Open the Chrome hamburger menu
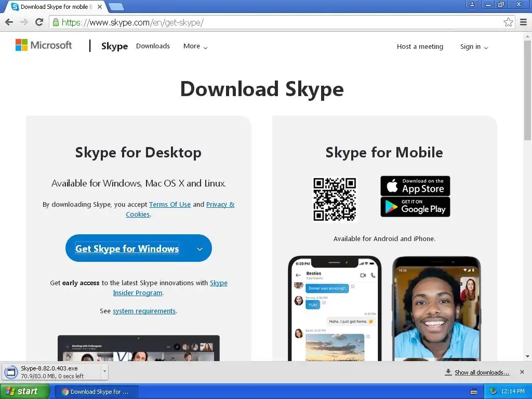Viewport: 532px width, 399px height. [x=524, y=22]
